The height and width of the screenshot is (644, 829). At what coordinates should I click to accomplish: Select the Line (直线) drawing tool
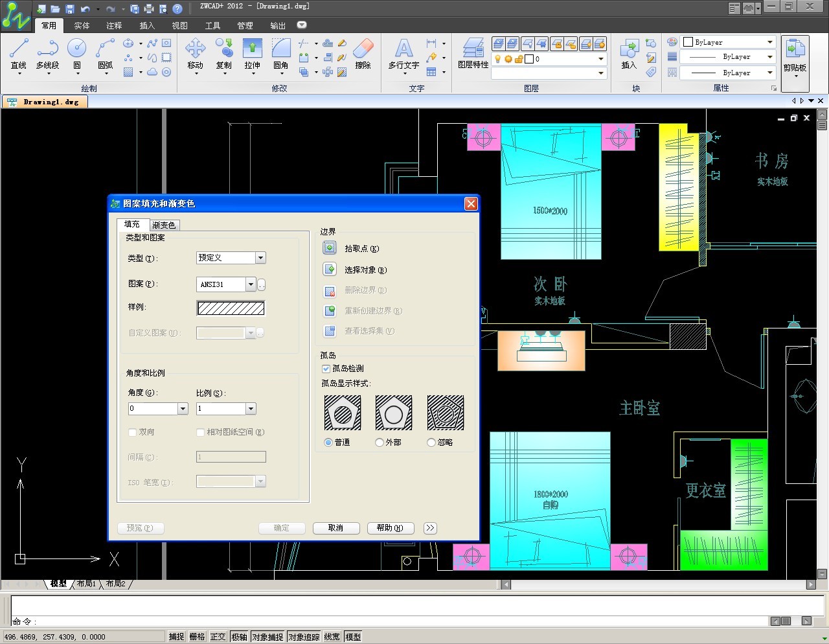[19, 49]
